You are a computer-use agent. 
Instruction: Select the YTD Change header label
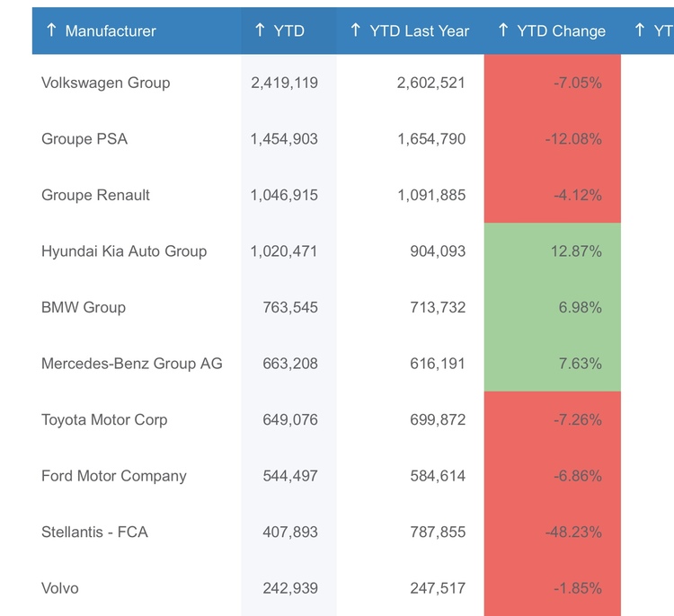(x=561, y=31)
